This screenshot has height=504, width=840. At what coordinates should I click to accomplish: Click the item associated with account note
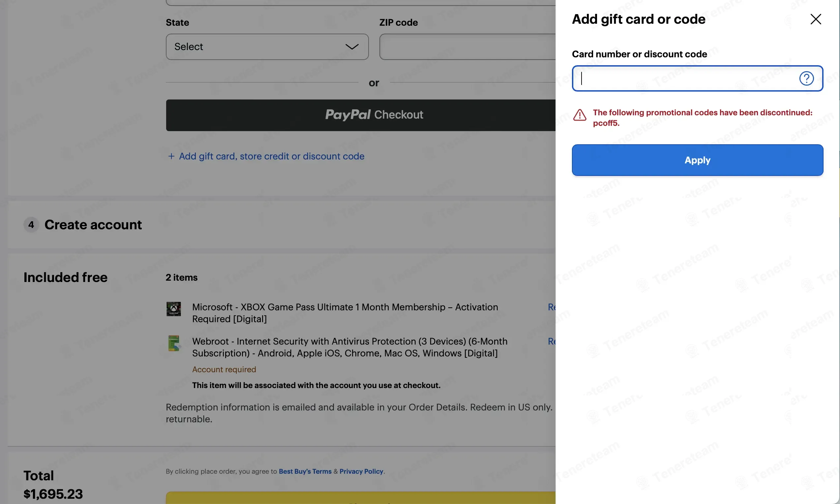click(x=316, y=385)
